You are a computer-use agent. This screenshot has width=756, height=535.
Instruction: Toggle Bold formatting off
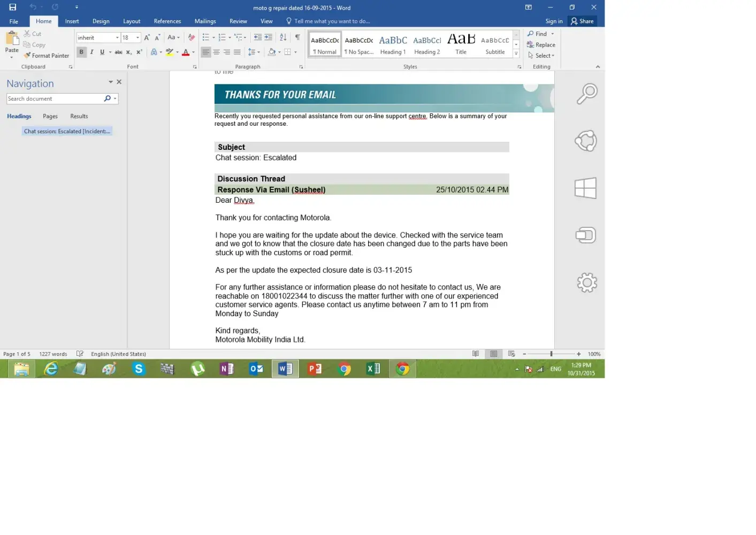pyautogui.click(x=81, y=52)
